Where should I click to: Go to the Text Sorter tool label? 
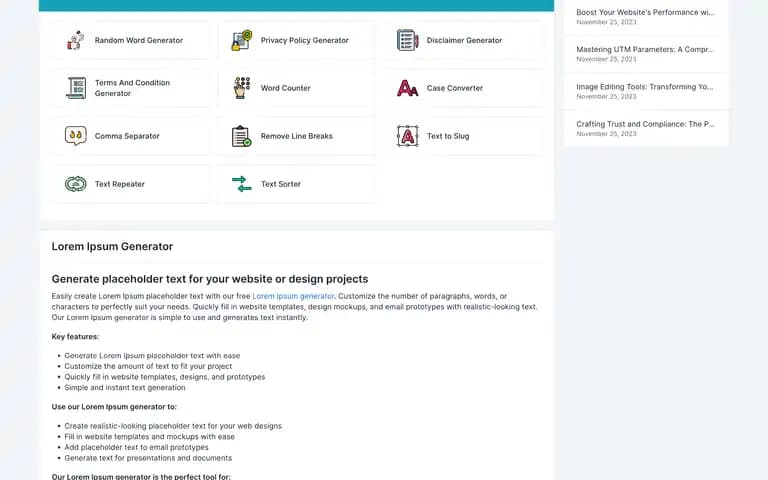(281, 184)
